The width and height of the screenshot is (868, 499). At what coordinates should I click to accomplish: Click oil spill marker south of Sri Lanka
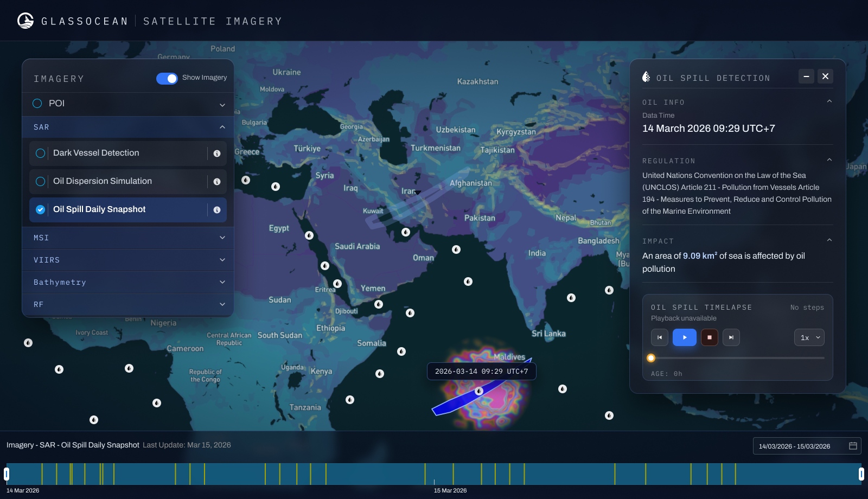(563, 389)
